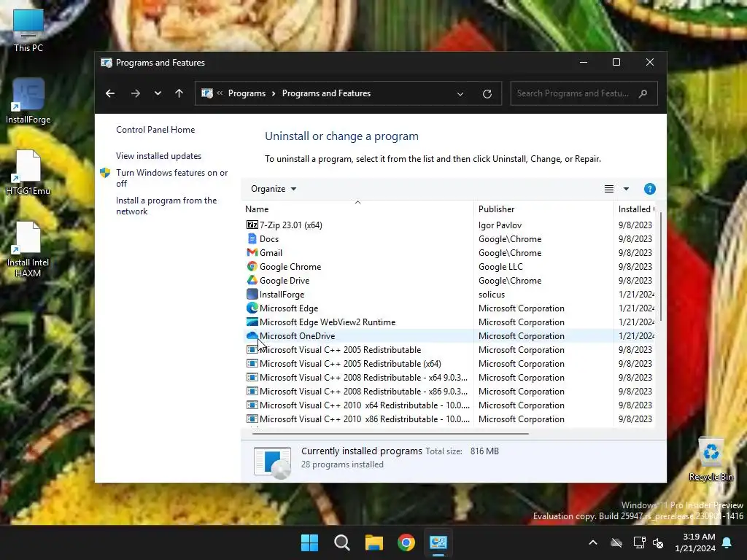Click the Back arrow in Programs and Features
The width and height of the screenshot is (747, 560).
(110, 93)
